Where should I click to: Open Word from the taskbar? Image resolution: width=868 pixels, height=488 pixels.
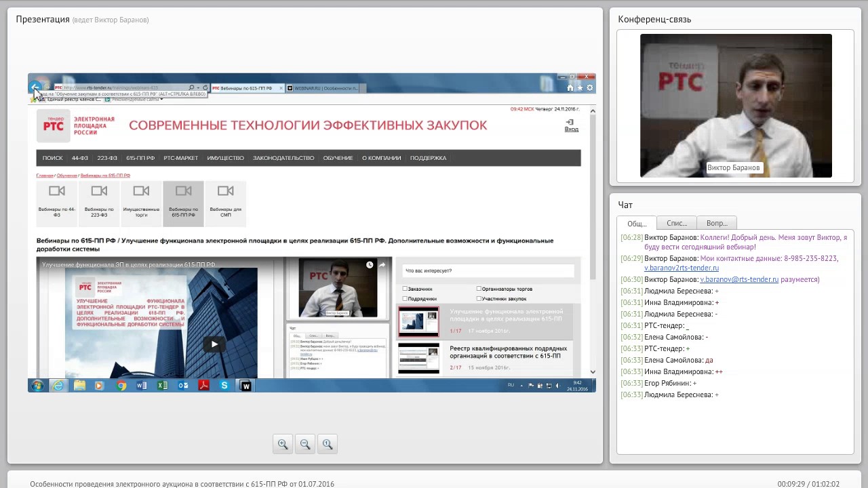tap(142, 386)
